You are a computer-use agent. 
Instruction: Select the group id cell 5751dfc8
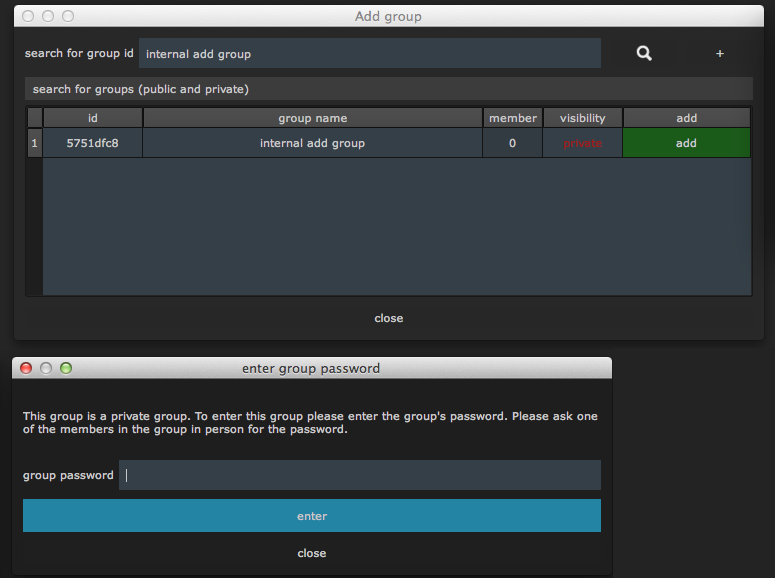point(92,143)
